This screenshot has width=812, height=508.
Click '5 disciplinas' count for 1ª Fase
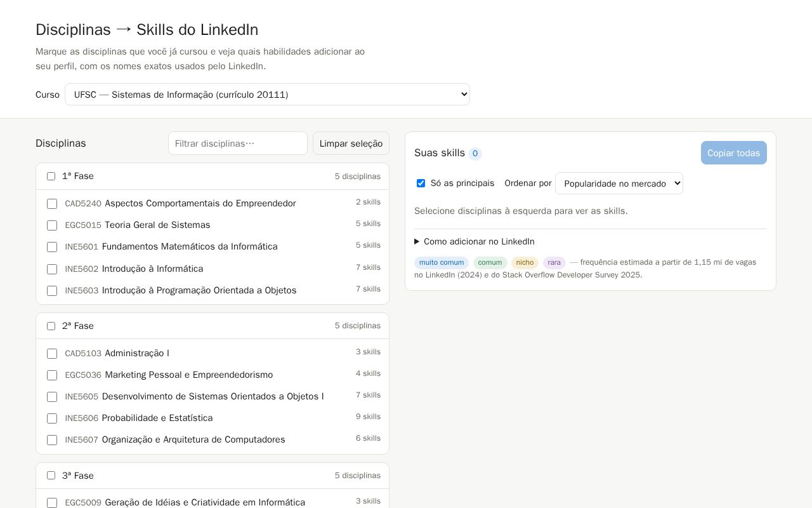(358, 177)
